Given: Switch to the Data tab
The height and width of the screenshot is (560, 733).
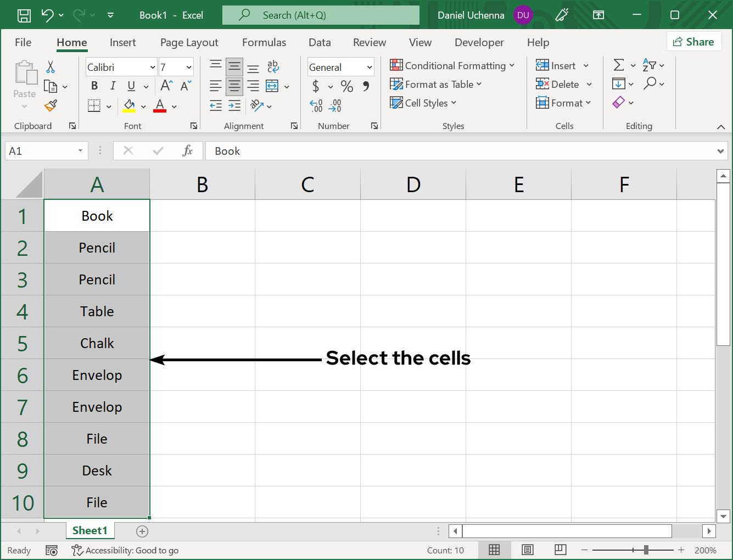Looking at the screenshot, I should (x=320, y=42).
